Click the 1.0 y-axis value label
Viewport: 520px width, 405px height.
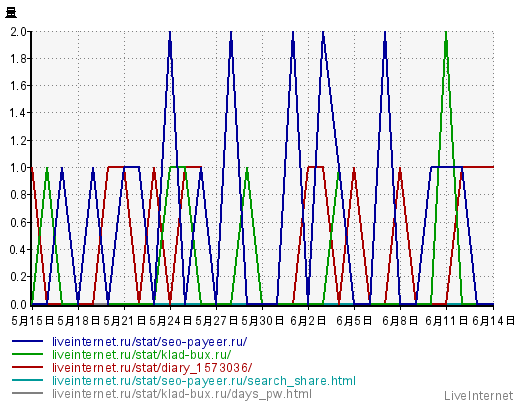click(x=18, y=168)
